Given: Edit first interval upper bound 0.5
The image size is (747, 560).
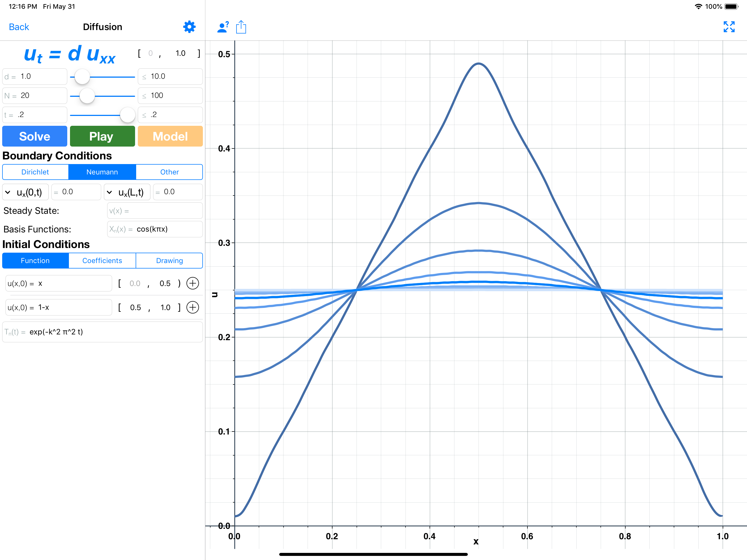Looking at the screenshot, I should click(165, 283).
